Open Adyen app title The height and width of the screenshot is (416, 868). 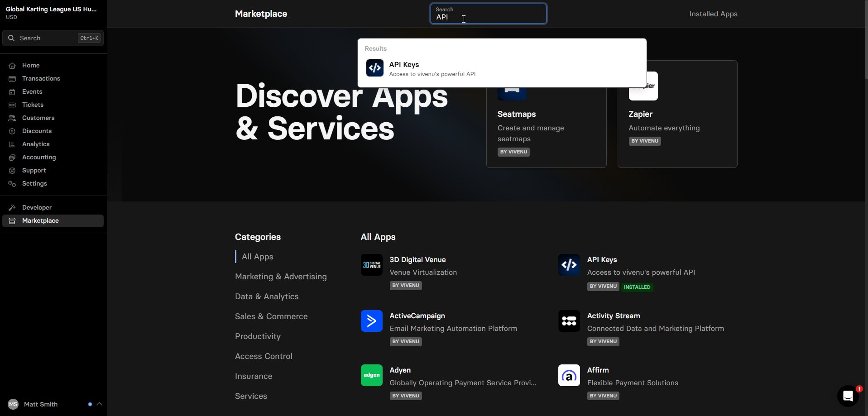click(400, 370)
